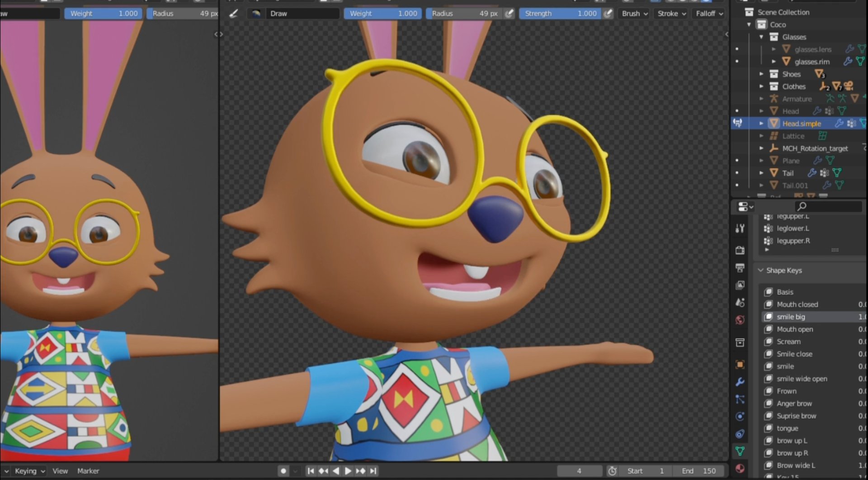Select the 'tongue' shape key
Viewport: 868px width, 480px height.
[814, 428]
